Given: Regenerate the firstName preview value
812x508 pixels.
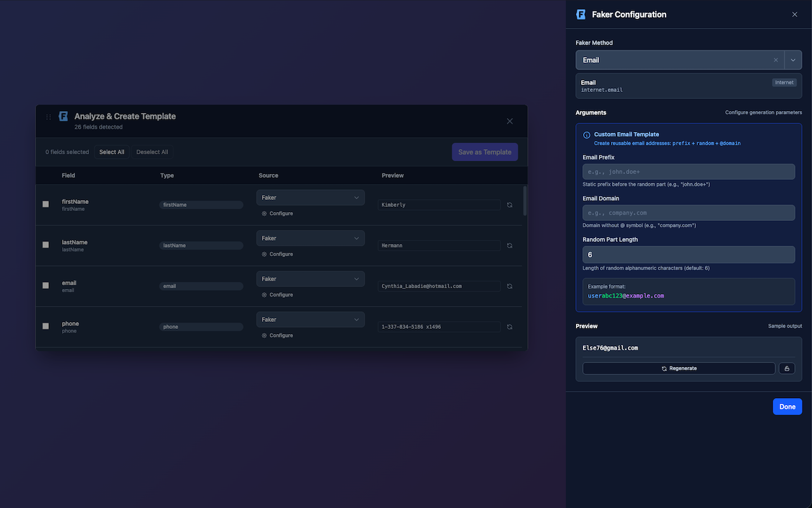Looking at the screenshot, I should [x=509, y=204].
